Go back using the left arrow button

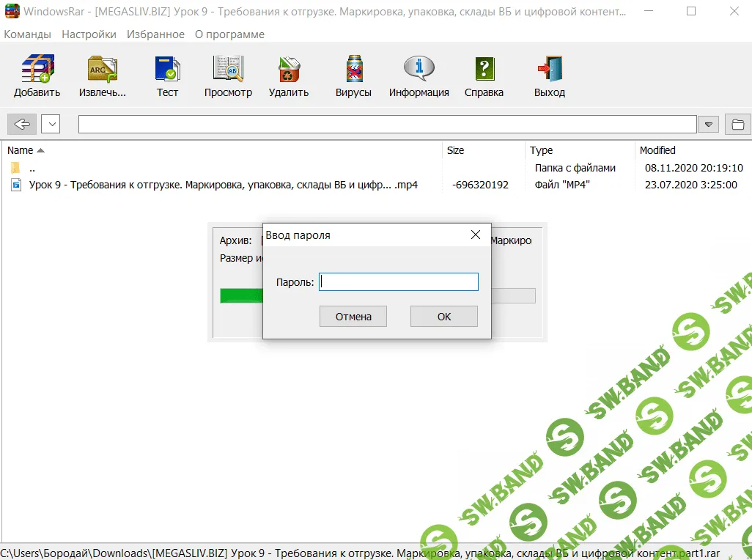22,125
